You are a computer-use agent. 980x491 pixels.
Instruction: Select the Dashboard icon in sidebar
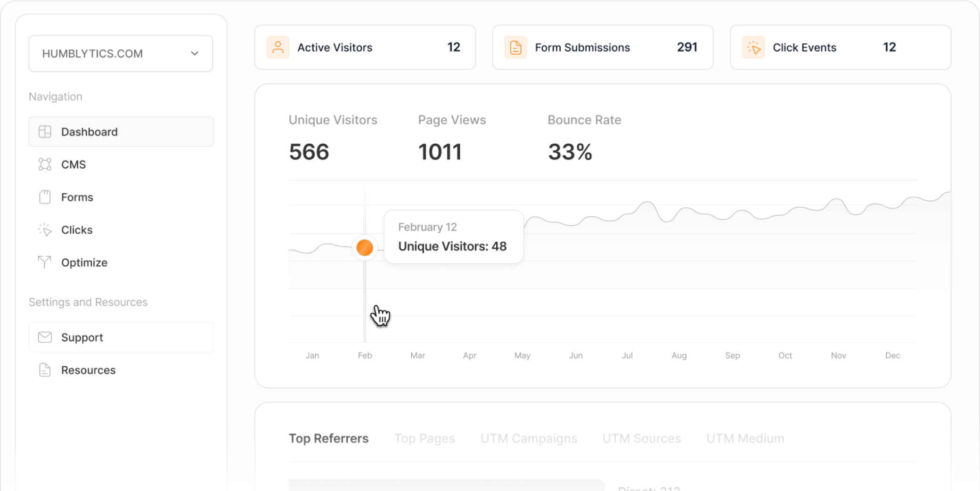45,132
